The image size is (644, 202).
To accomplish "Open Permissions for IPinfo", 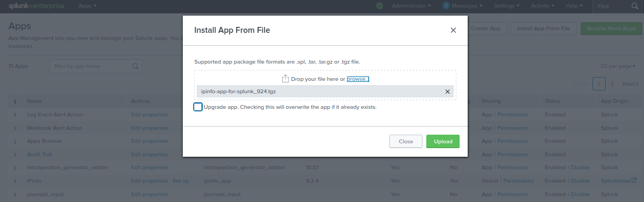I will click(x=518, y=180).
